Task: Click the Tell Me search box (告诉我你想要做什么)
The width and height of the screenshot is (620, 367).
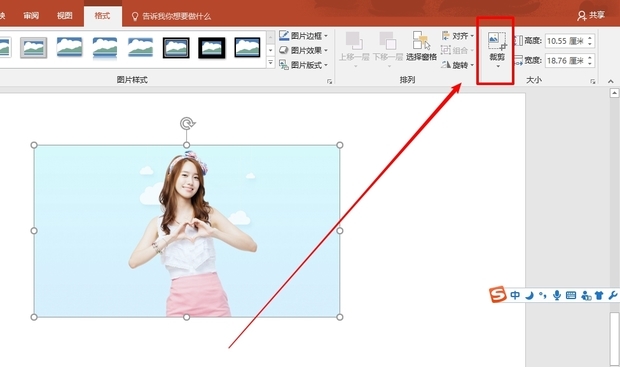Action: (172, 16)
